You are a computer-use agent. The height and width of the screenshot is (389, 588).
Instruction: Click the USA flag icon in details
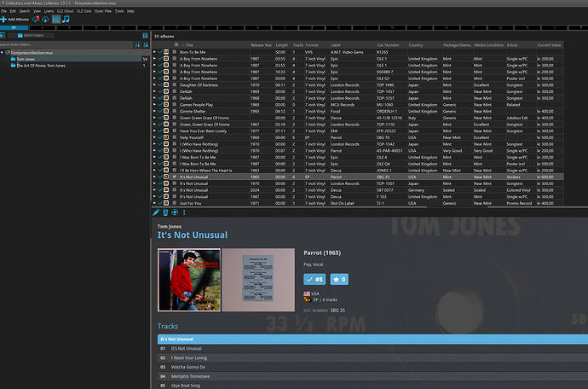[307, 293]
